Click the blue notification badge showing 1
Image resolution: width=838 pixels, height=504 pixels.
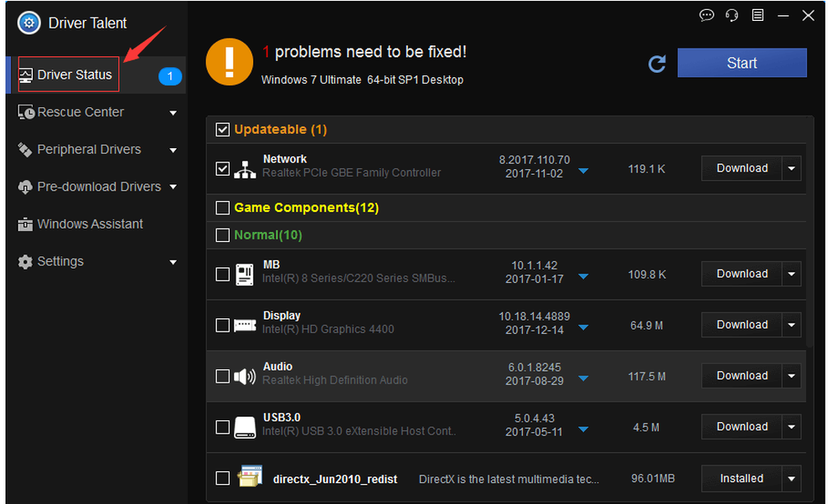[x=170, y=76]
